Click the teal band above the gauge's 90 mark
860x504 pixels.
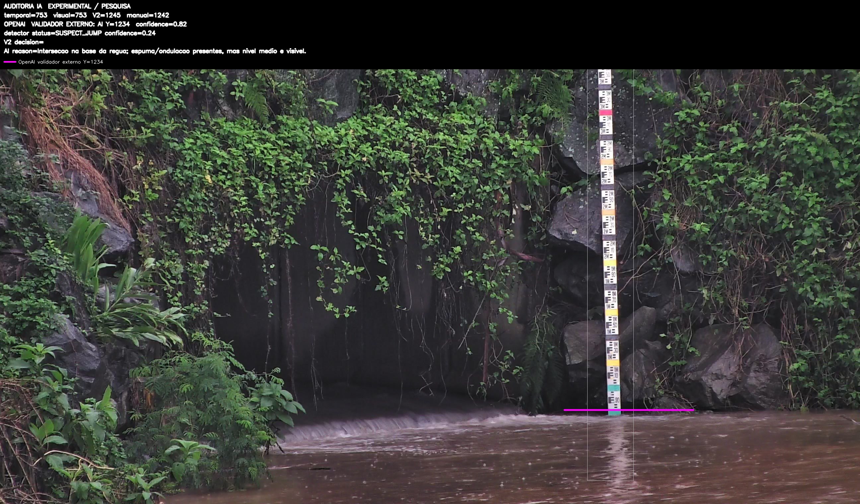pyautogui.click(x=613, y=388)
